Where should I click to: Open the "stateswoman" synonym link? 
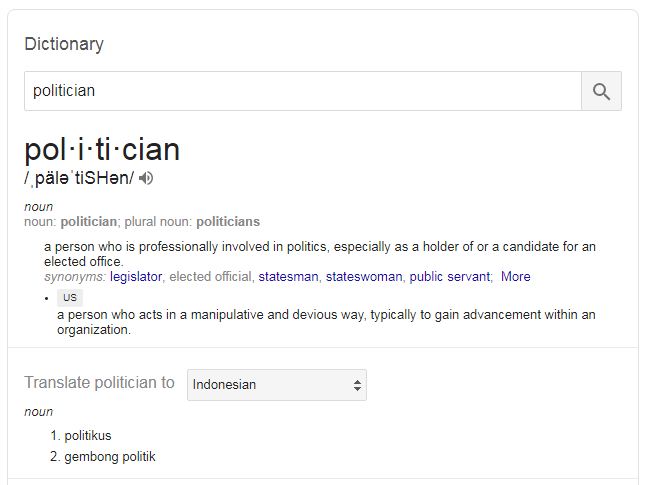point(364,277)
